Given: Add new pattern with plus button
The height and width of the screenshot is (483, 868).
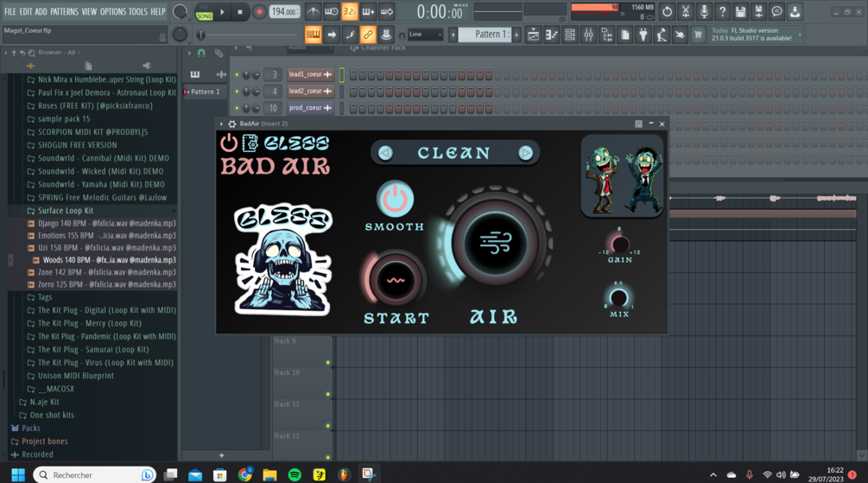Looking at the screenshot, I should [x=516, y=35].
